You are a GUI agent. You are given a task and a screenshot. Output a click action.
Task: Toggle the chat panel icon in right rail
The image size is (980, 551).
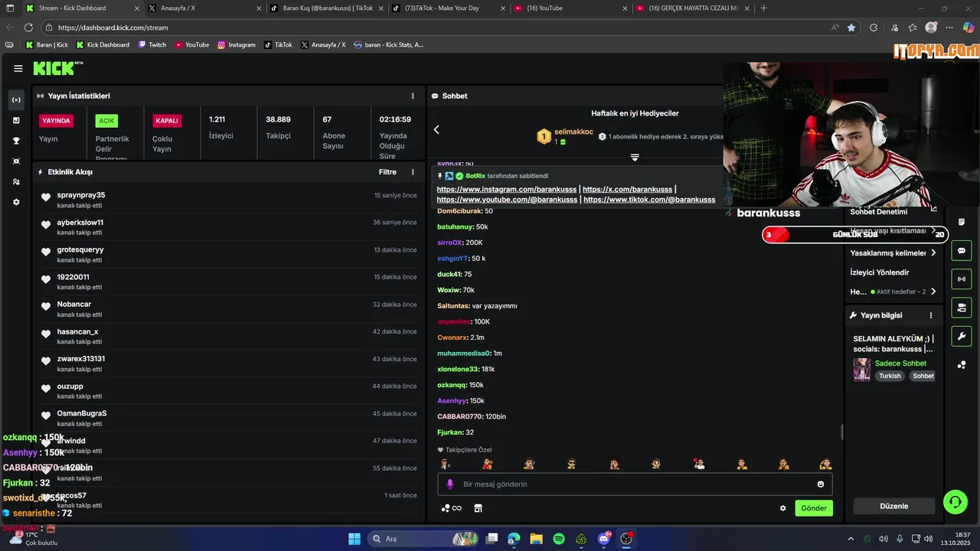pos(962,250)
